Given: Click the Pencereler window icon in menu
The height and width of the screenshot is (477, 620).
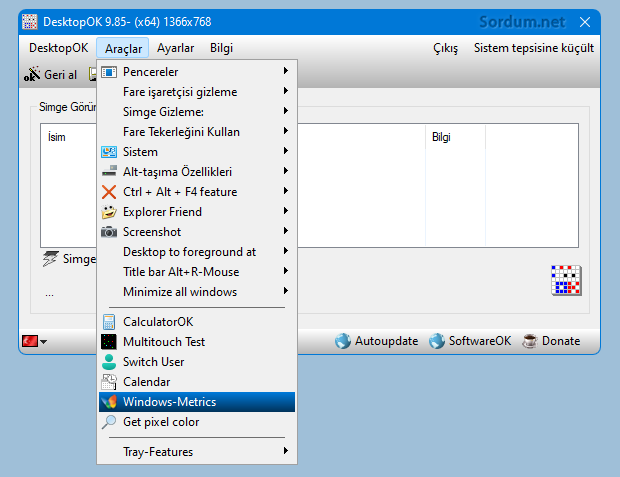Looking at the screenshot, I should click(109, 72).
